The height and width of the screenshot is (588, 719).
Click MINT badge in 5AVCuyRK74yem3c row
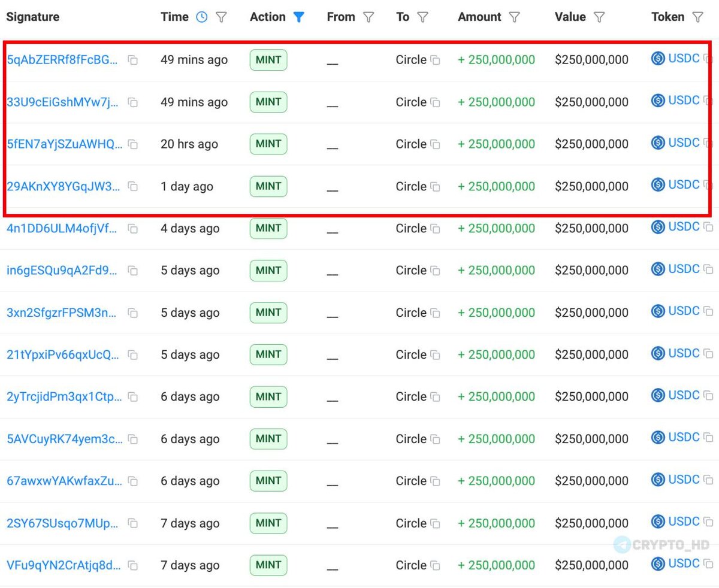pyautogui.click(x=268, y=439)
